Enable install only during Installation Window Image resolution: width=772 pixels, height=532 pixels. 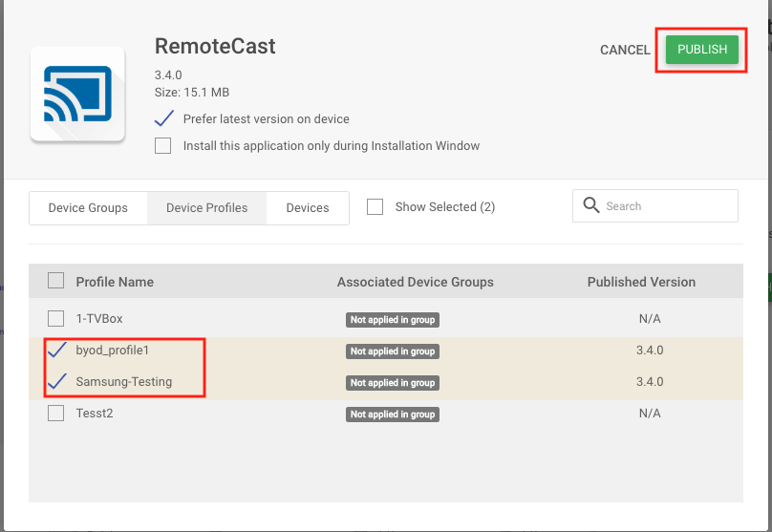[x=163, y=146]
